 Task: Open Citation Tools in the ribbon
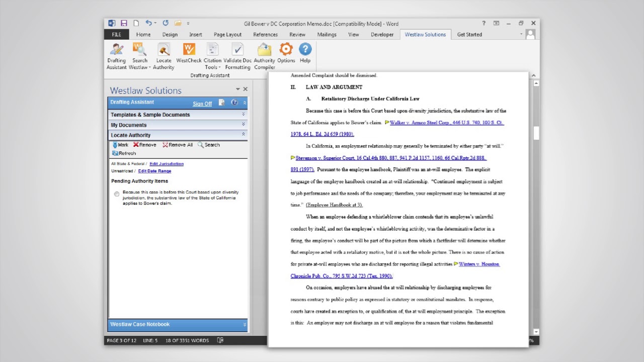point(212,56)
